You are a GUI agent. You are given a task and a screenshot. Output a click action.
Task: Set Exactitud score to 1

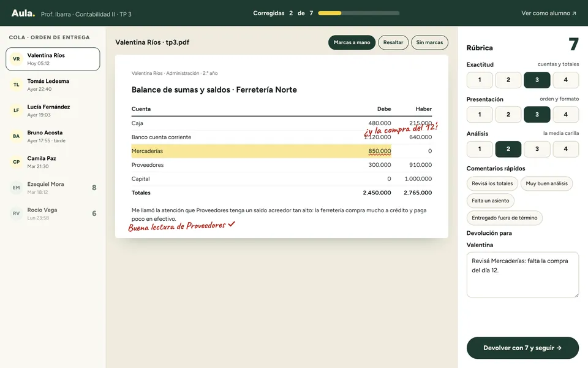(480, 80)
